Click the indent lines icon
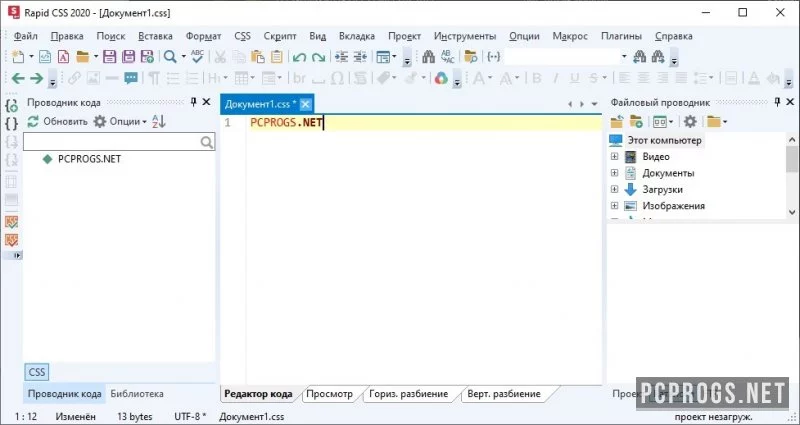This screenshot has width=800, height=425. [x=341, y=57]
